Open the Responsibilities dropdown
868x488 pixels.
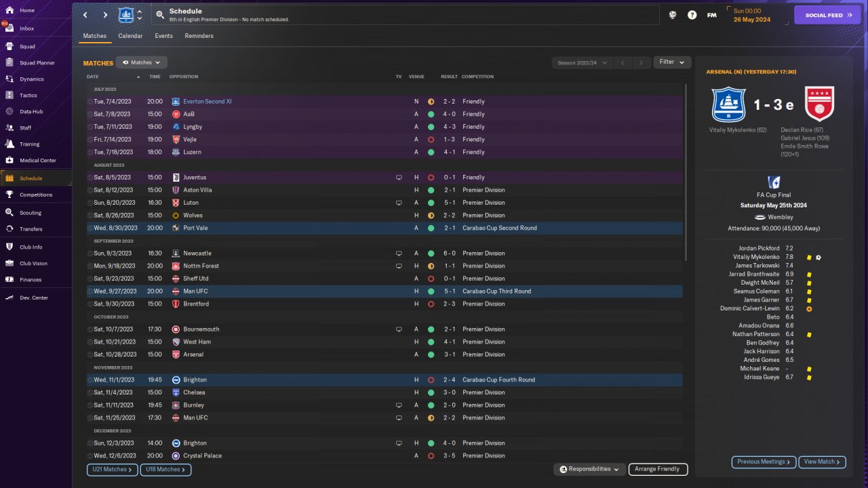(589, 469)
